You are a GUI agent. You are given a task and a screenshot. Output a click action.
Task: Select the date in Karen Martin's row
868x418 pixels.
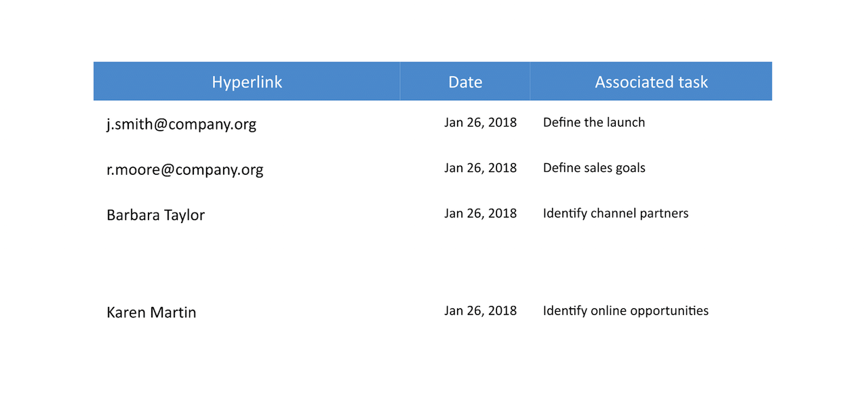click(480, 311)
